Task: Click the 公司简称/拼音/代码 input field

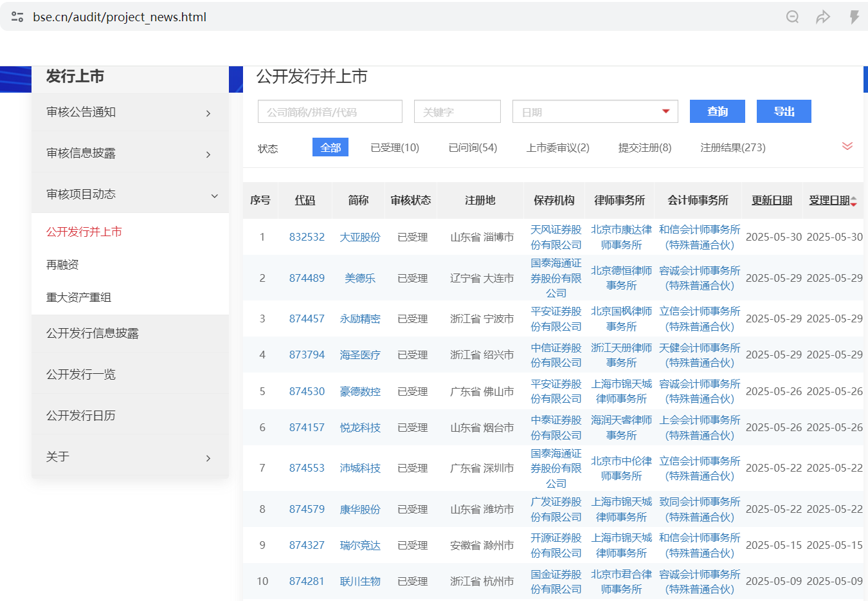Action: point(330,111)
